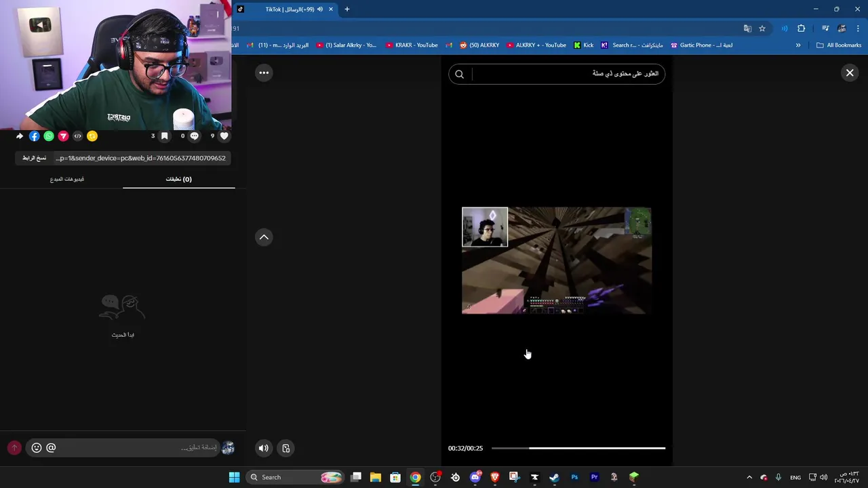Click the taskbar Search box
The width and height of the screenshot is (868, 488).
[296, 477]
